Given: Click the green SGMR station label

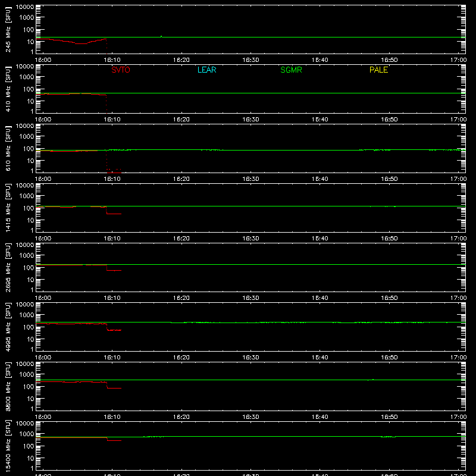Looking at the screenshot, I should [291, 70].
